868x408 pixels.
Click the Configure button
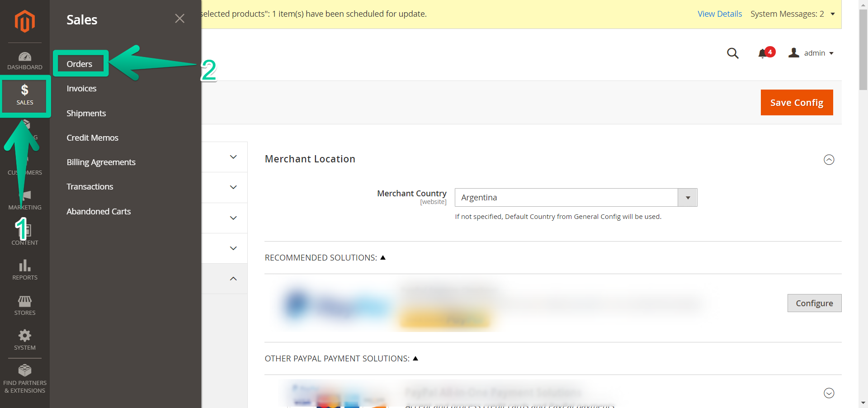(814, 303)
